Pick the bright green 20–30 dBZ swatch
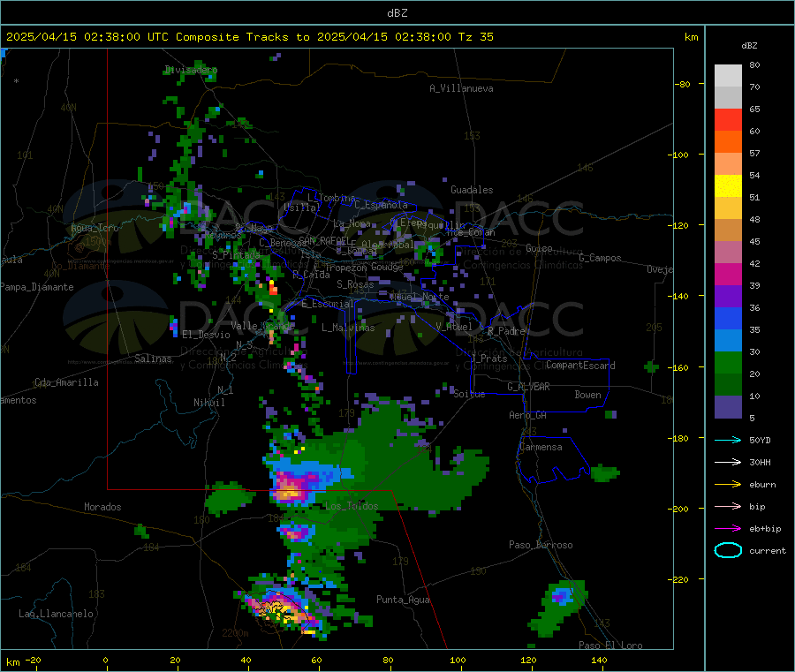The height and width of the screenshot is (672, 795). (x=728, y=363)
